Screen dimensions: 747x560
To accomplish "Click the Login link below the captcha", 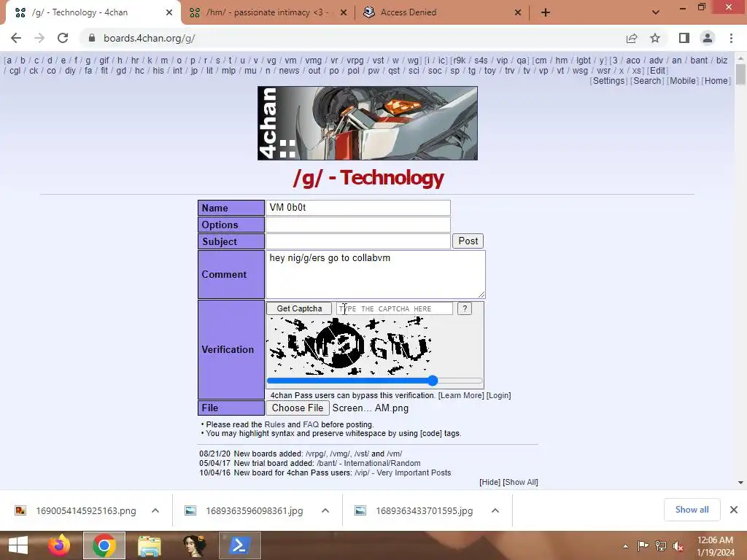I will pyautogui.click(x=498, y=395).
